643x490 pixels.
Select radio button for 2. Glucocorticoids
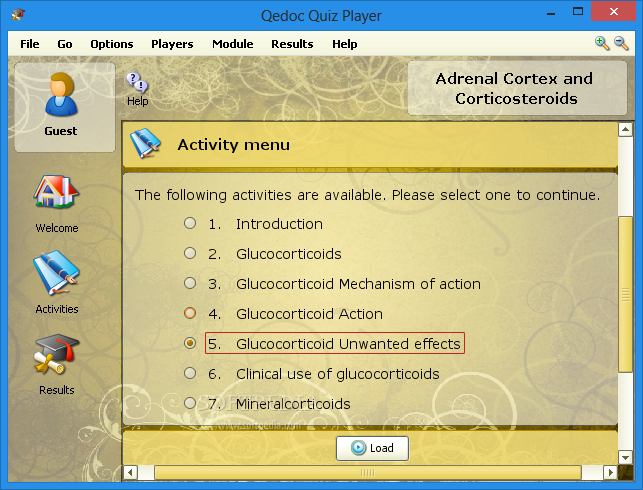(190, 253)
